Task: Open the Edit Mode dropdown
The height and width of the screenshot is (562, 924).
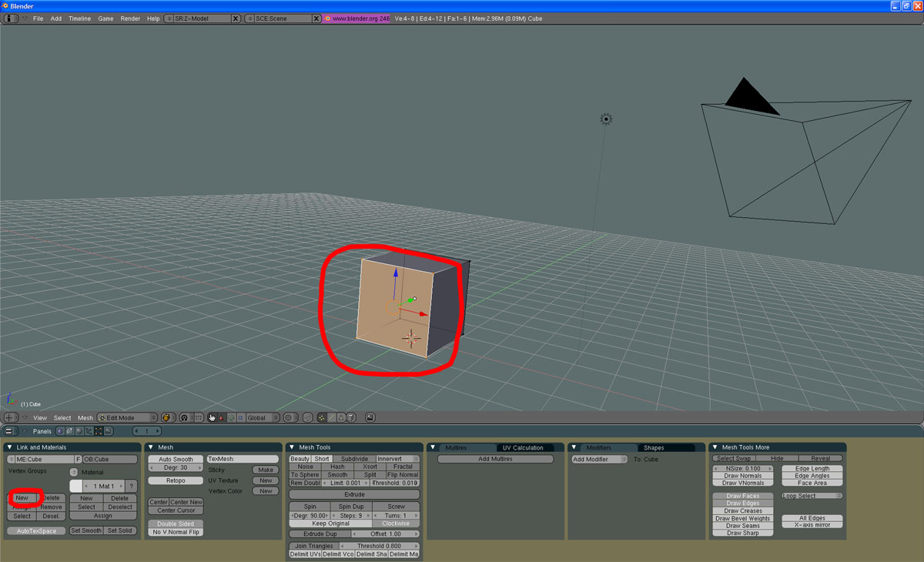Action: pos(128,417)
